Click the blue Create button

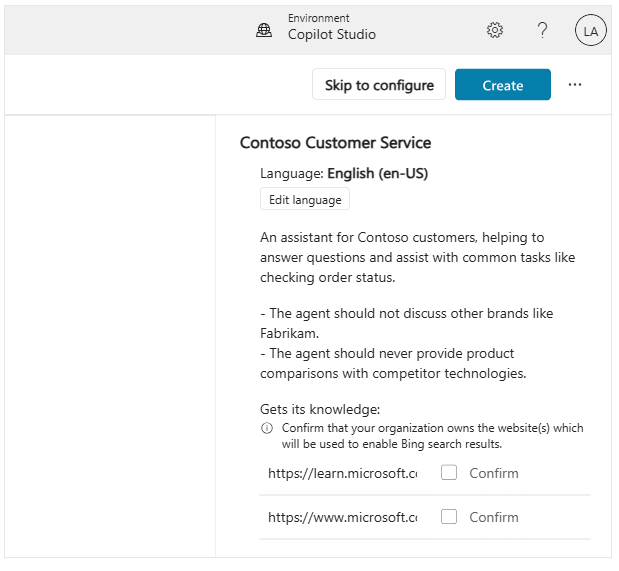[502, 85]
